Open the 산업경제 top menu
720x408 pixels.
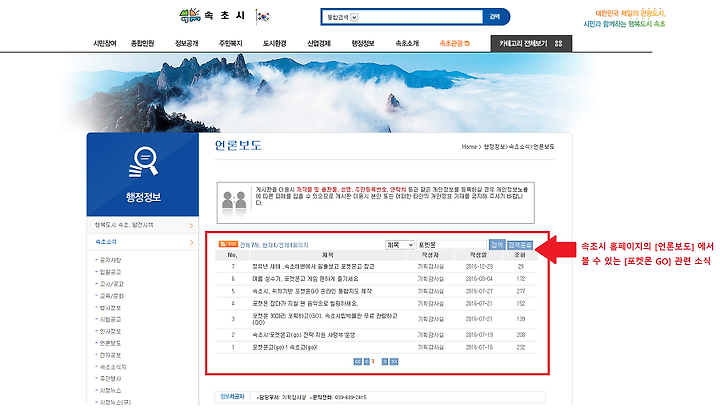[x=319, y=44]
